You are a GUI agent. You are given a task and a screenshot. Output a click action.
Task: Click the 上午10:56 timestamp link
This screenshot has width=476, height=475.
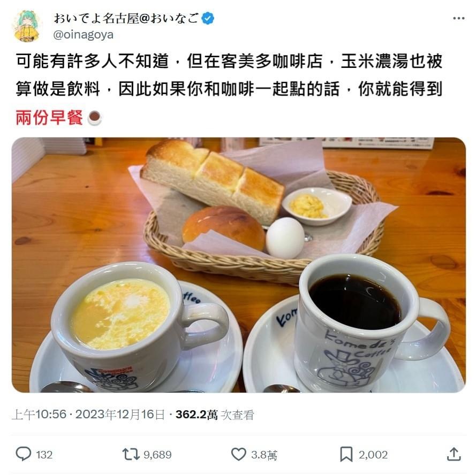pos(39,415)
